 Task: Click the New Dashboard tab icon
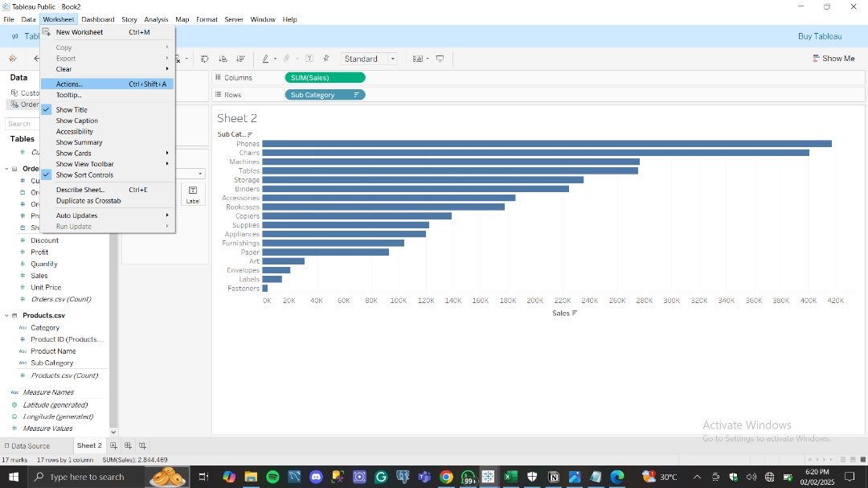128,445
